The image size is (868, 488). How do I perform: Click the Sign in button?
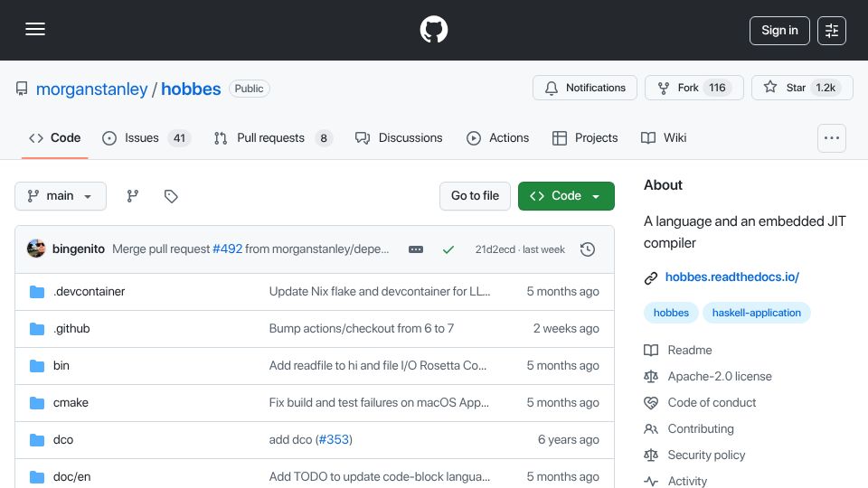[779, 31]
